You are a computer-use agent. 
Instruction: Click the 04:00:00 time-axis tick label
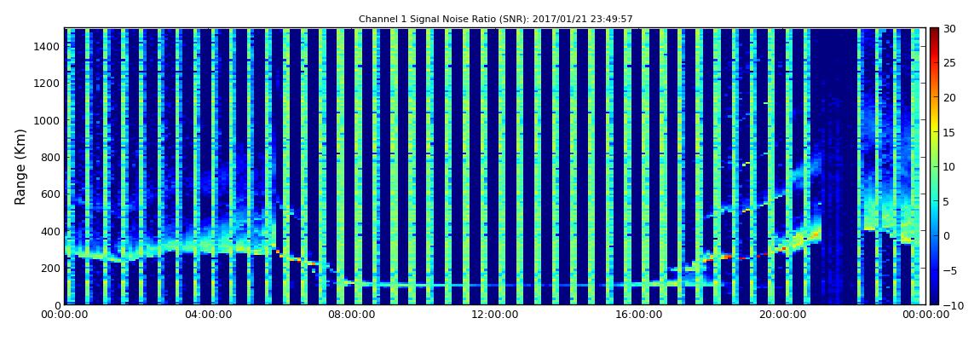point(209,315)
